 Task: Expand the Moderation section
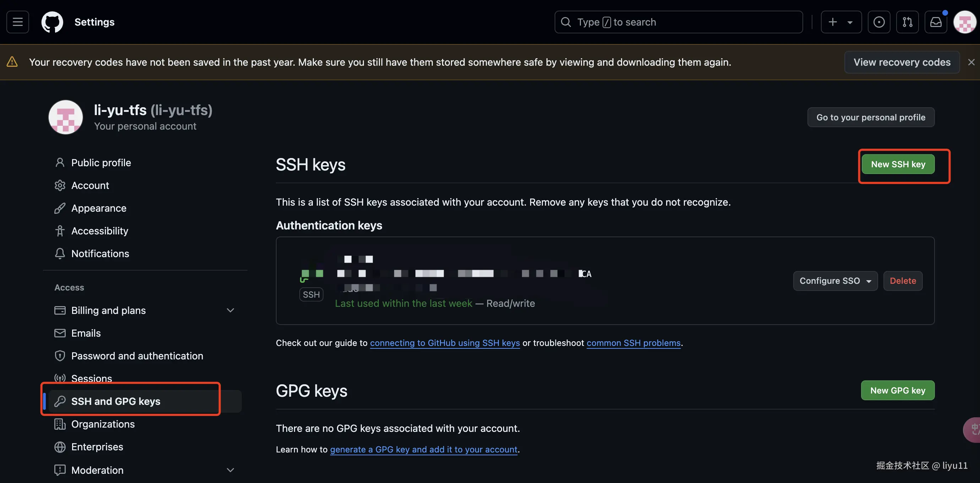click(x=230, y=470)
